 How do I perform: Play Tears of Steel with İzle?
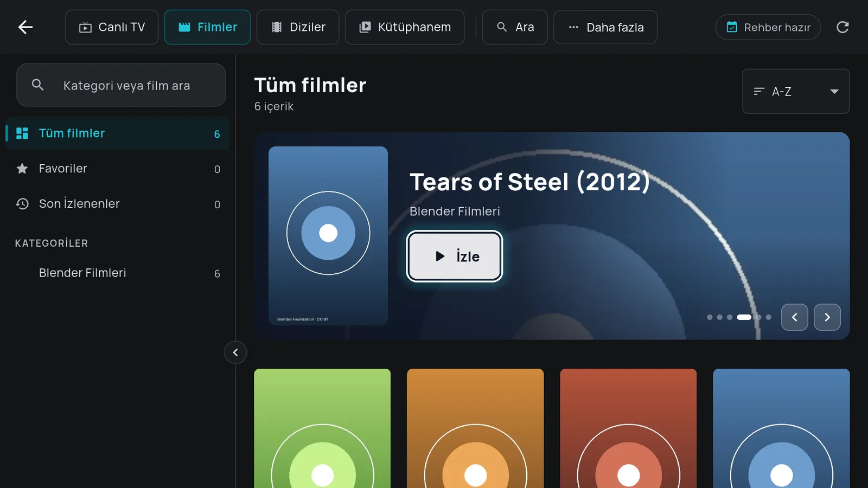[x=455, y=256]
